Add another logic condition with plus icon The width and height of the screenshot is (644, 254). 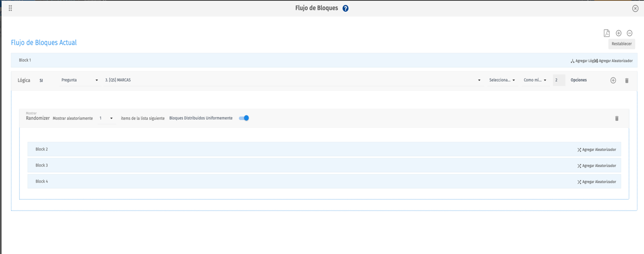click(613, 81)
